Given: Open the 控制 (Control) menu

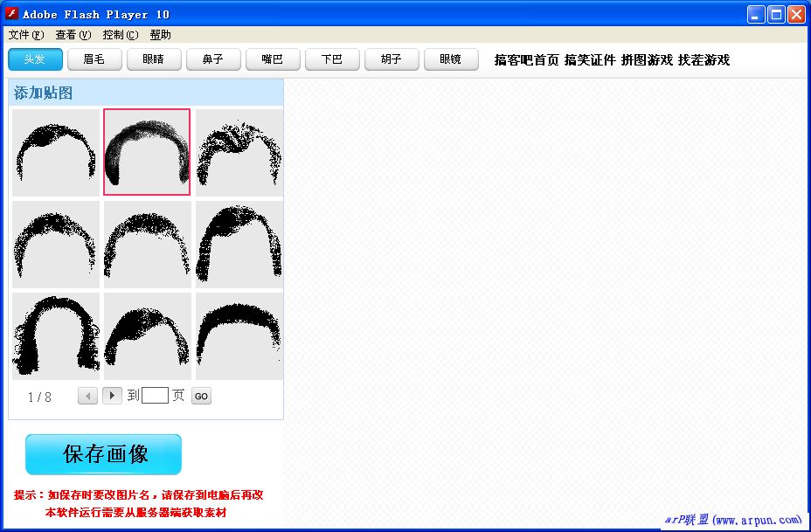Looking at the screenshot, I should coord(120,35).
